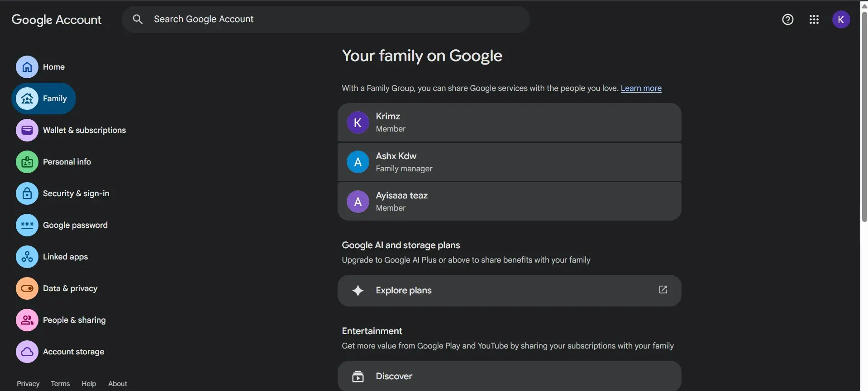Open Account storage label

click(x=73, y=352)
